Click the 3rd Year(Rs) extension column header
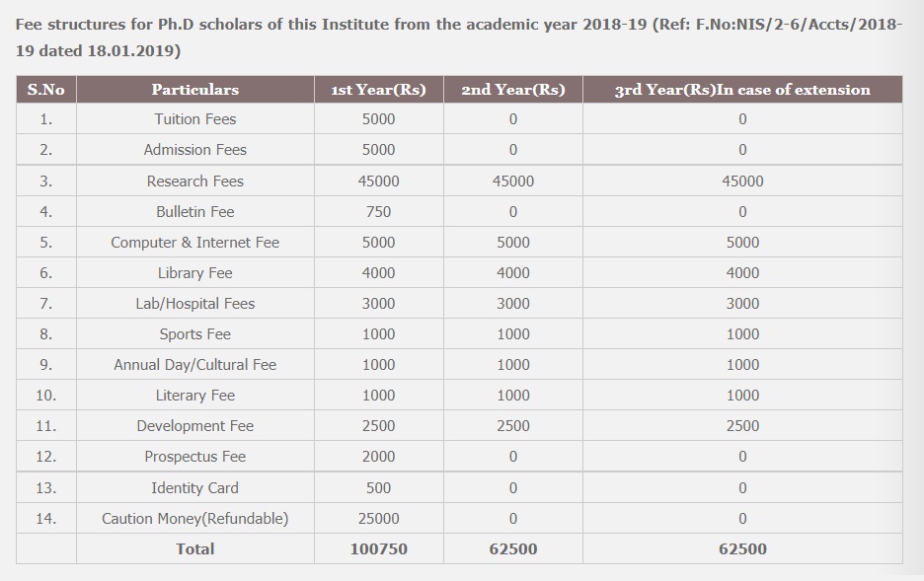 pos(742,90)
